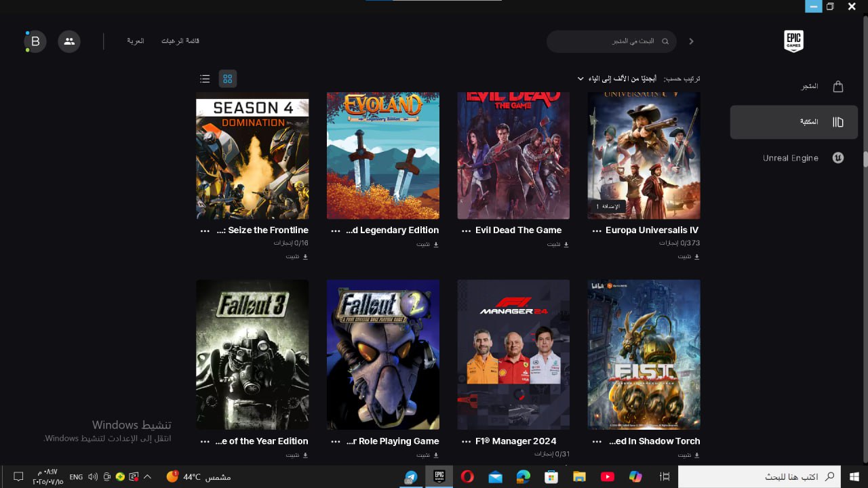Click the Windows taskbar search box

759,476
